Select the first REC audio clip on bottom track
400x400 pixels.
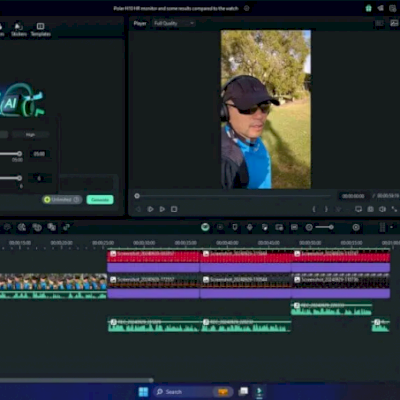154,325
